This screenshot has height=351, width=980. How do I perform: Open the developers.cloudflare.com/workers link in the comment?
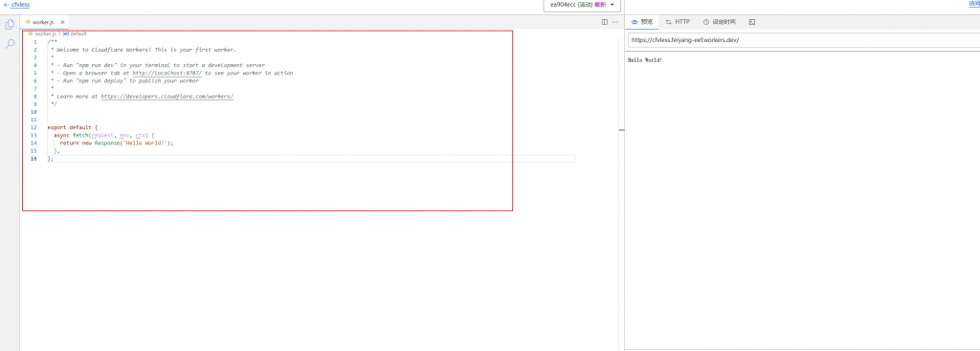[x=167, y=97]
